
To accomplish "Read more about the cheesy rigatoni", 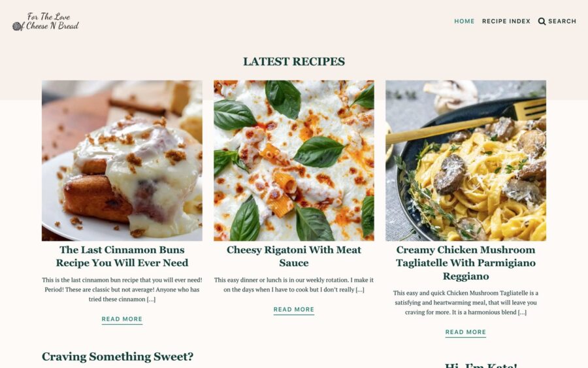I will 293,309.
